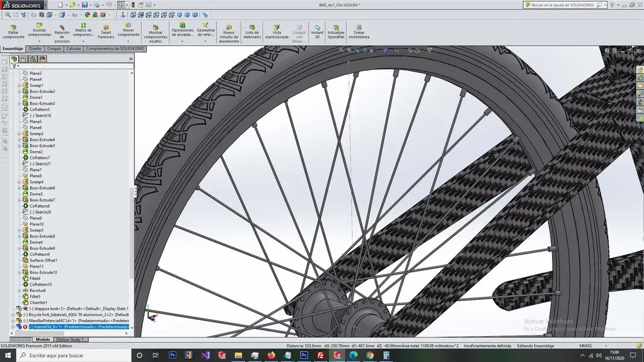Expand the Sweep3 feature
The image size is (644, 362).
click(19, 134)
